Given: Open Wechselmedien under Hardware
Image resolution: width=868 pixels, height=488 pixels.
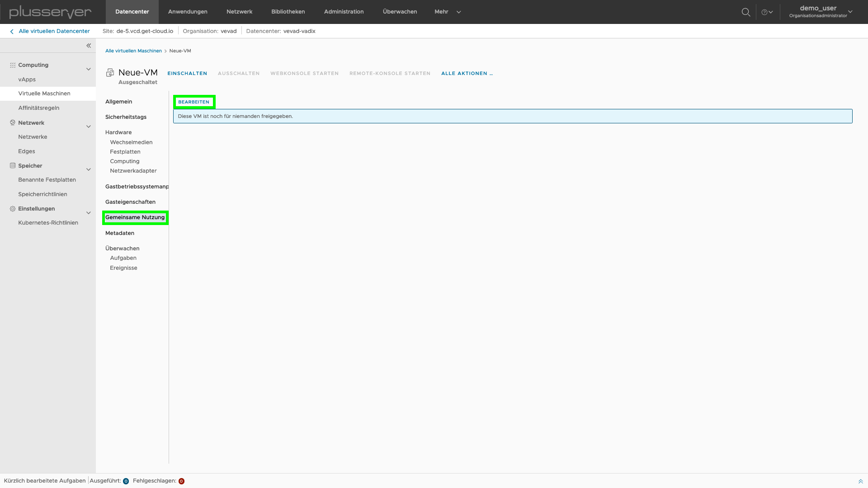Looking at the screenshot, I should point(131,142).
